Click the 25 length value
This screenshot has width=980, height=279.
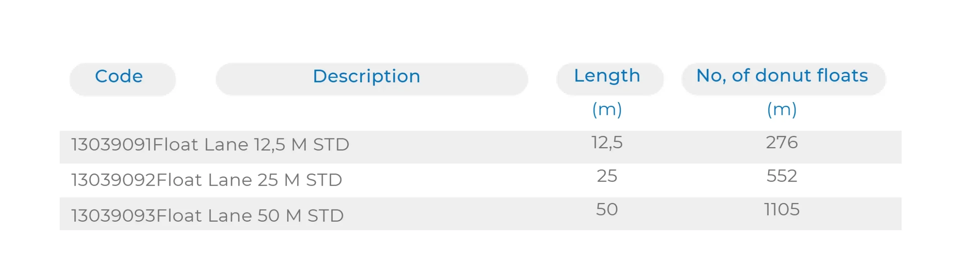[607, 176]
